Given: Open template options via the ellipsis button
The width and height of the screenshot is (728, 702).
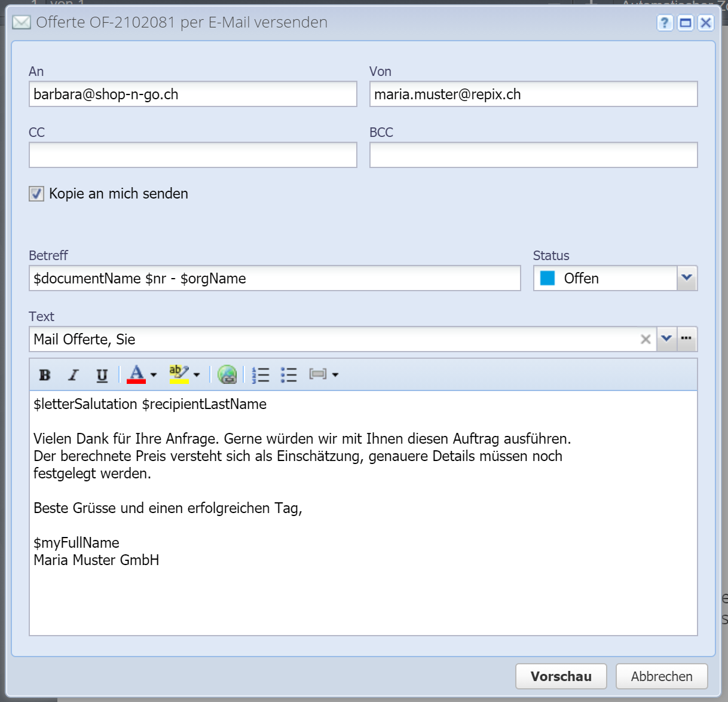Looking at the screenshot, I should 686,339.
